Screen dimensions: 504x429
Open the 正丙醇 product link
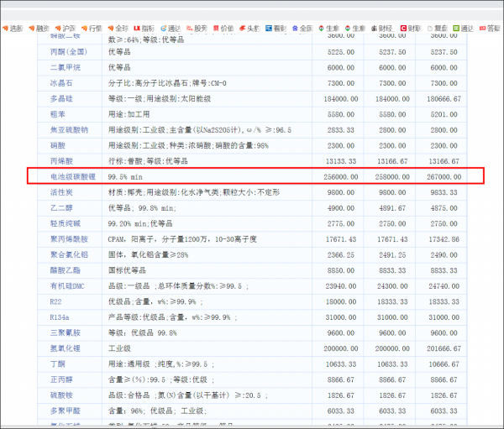tap(61, 379)
